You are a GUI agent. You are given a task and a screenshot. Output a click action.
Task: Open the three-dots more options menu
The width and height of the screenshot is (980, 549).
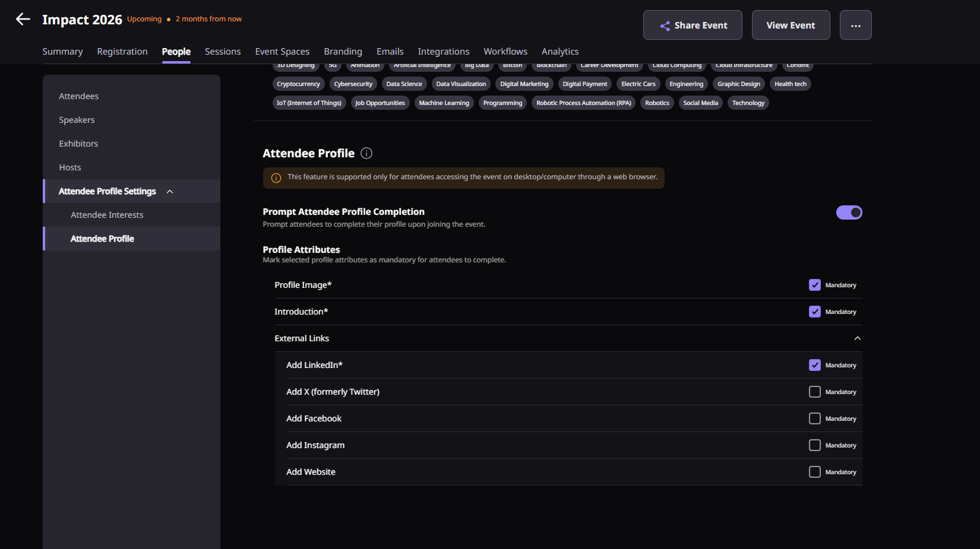tap(855, 26)
